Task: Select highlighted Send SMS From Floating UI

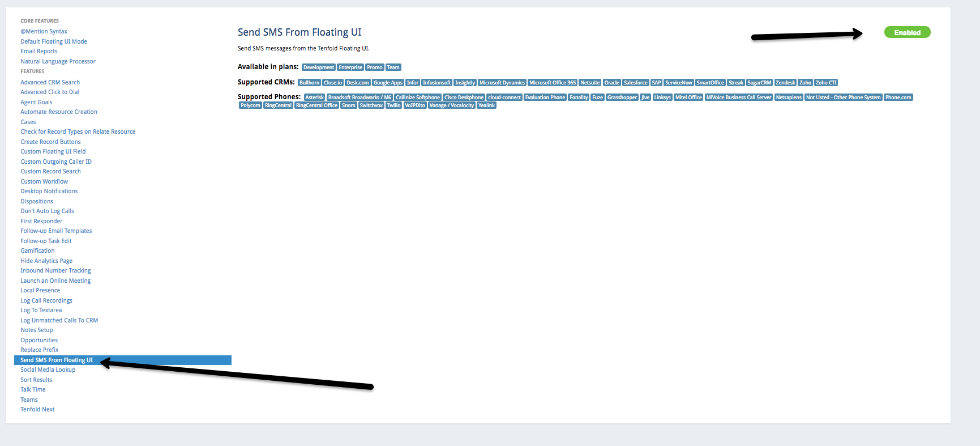Action: pos(123,360)
